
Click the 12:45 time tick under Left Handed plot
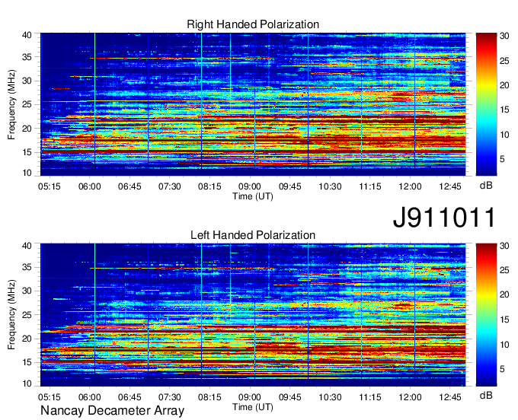tap(450, 397)
